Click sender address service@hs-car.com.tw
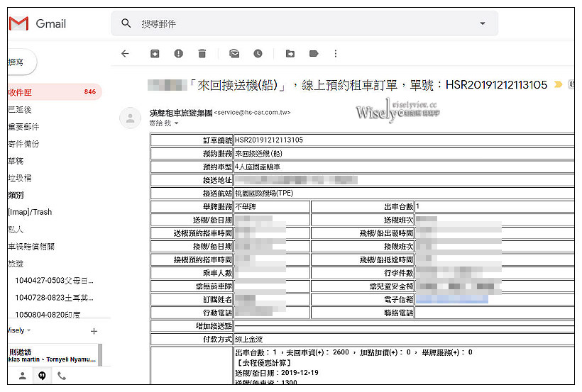 pyautogui.click(x=253, y=113)
